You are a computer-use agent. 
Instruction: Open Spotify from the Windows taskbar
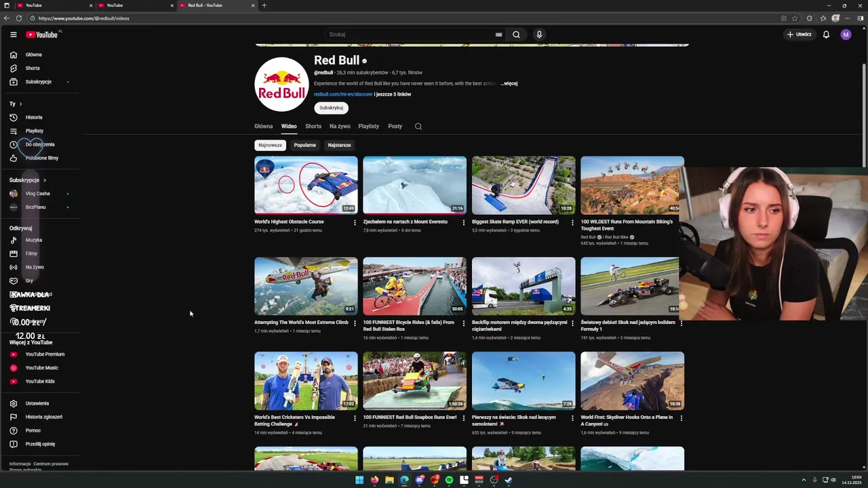(x=449, y=480)
